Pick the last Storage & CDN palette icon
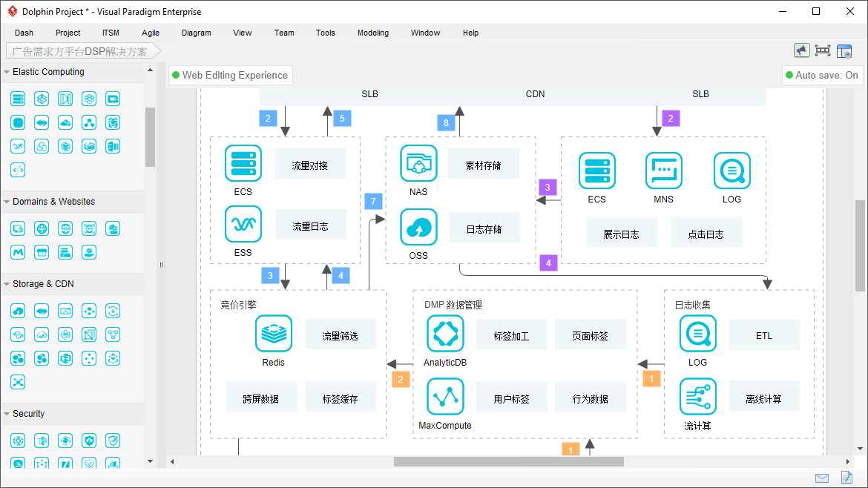This screenshot has height=488, width=868. 18,382
